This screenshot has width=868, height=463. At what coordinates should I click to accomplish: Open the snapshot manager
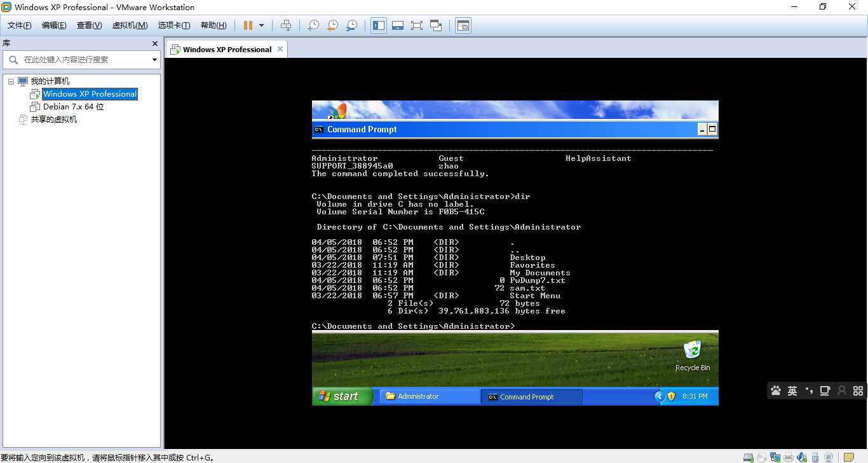click(x=351, y=25)
